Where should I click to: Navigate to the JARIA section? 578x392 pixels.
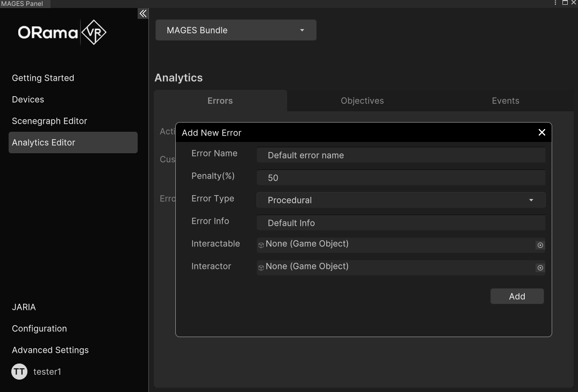point(24,307)
